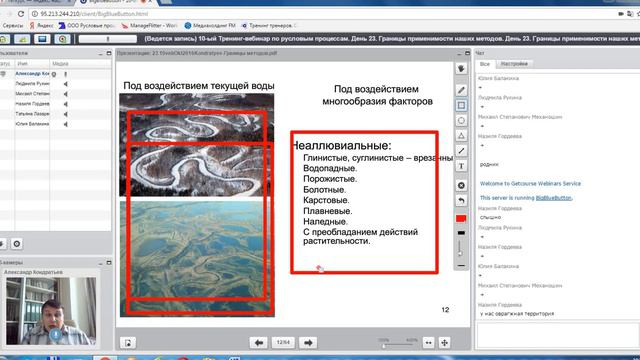Image resolution: width=640 pixels, height=360 pixels.
Task: Minimize the users panel
Action: [100, 53]
